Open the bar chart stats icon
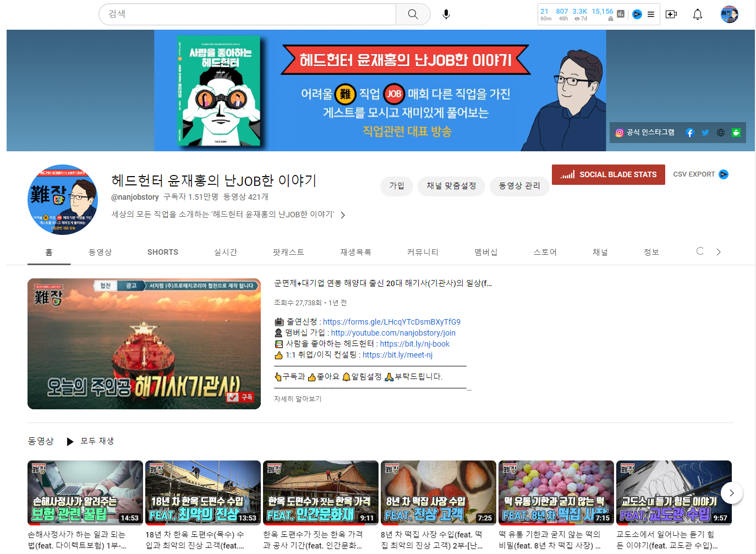756x554 pixels. pos(621,14)
